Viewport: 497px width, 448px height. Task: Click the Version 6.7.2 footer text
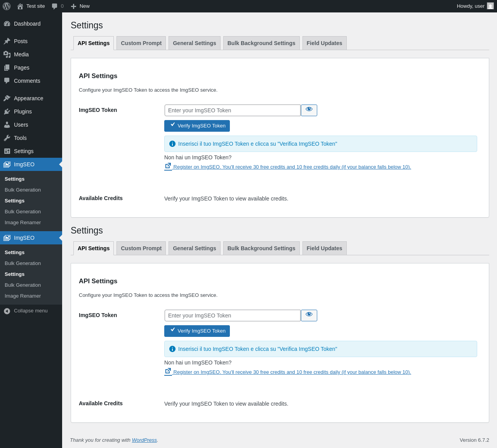(x=474, y=440)
